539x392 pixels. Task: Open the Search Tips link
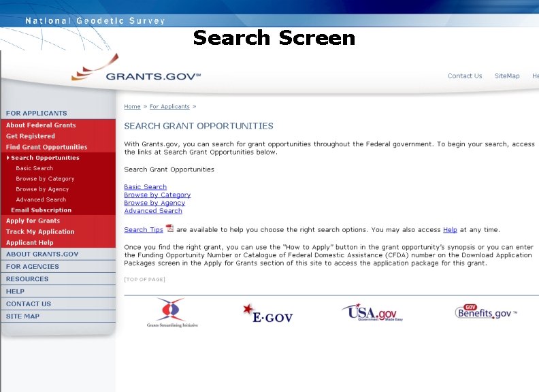(144, 230)
